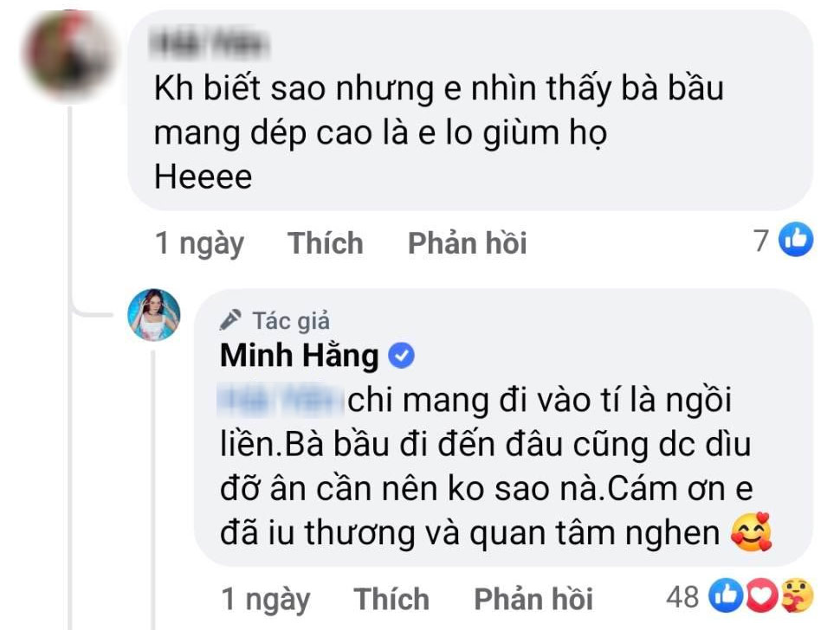Open the Minh Hằng profile name link
Screen dimensions: 840x630
300,356
